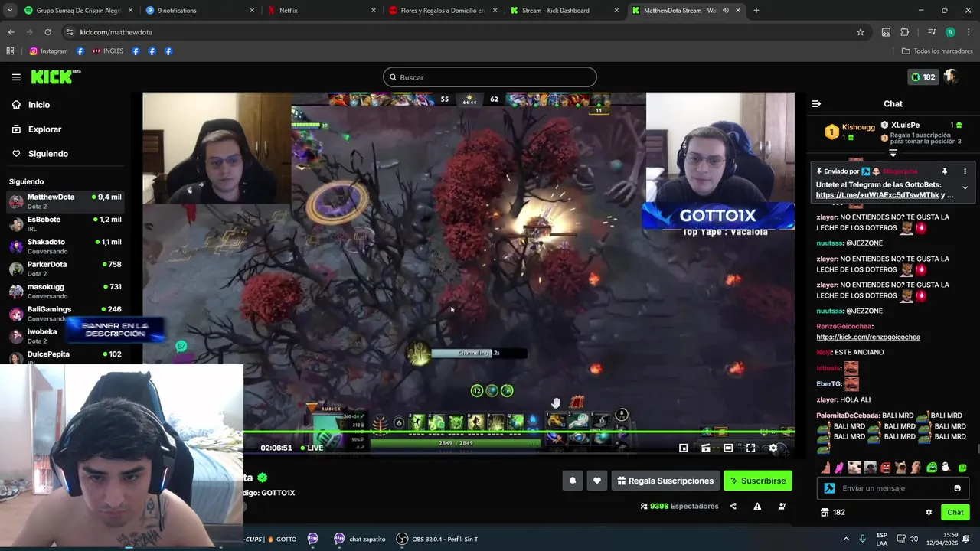This screenshot has width=980, height=551.
Task: Open the INGLES bookmark
Action: coord(107,51)
